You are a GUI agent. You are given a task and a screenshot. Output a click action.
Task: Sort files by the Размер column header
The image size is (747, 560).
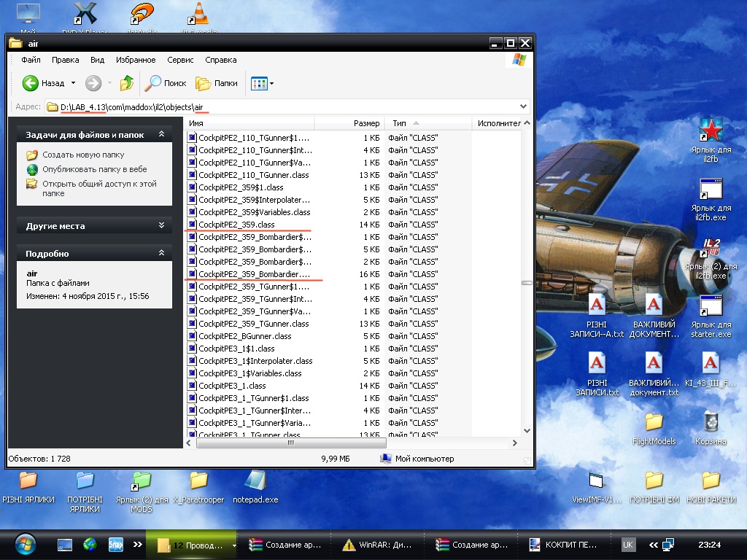click(366, 124)
